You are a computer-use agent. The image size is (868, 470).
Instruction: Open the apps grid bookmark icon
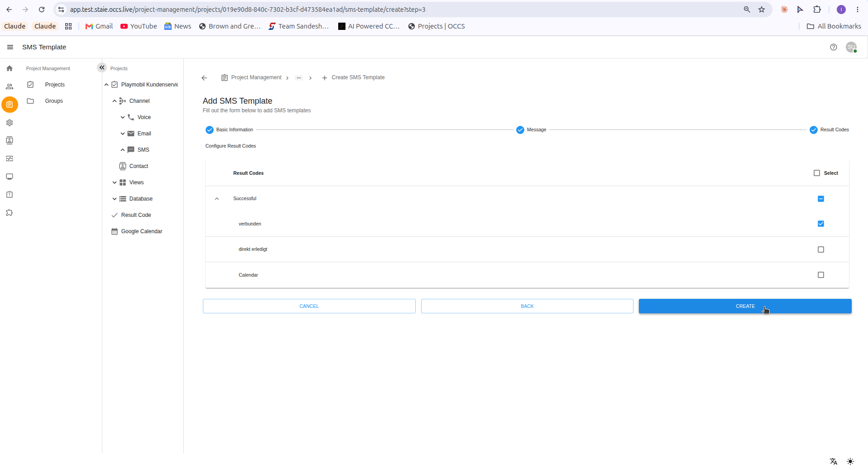coord(68,26)
